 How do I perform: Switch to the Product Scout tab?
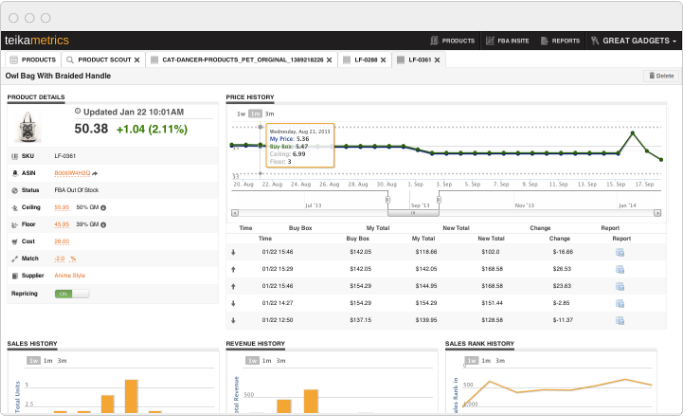click(106, 60)
